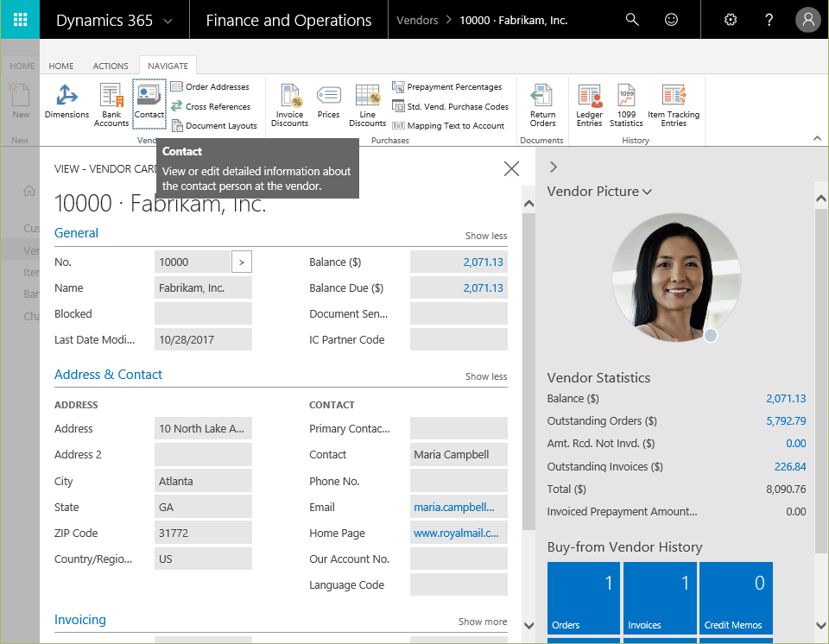Open Order Addresses
This screenshot has width=829, height=644.
(x=211, y=86)
